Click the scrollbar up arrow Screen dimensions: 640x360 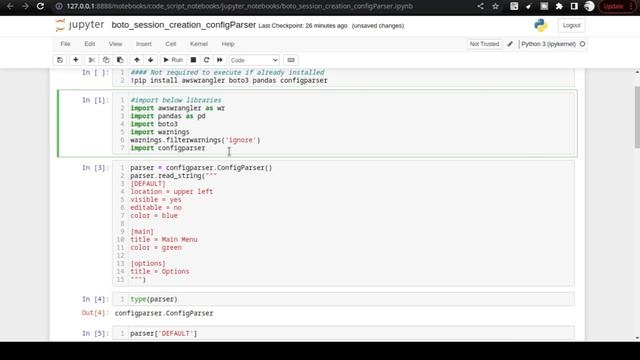click(x=637, y=72)
